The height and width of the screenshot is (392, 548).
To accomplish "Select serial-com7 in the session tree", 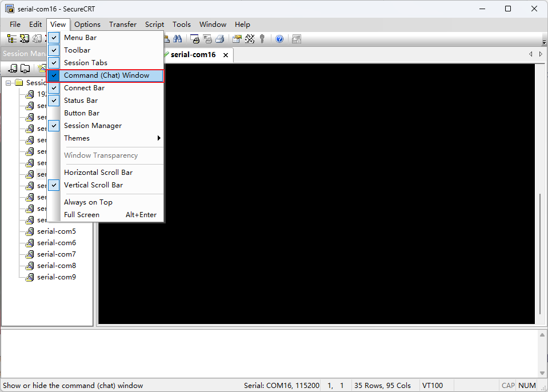I will click(x=57, y=254).
